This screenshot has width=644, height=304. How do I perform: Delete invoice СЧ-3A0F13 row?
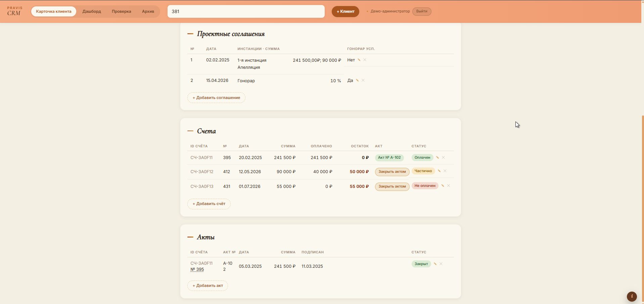pos(448,186)
